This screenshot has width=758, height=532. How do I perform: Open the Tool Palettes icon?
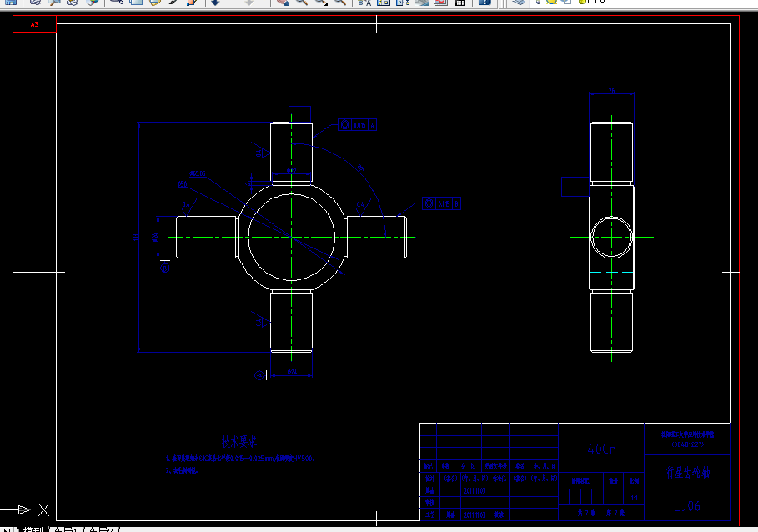pyautogui.click(x=403, y=2)
